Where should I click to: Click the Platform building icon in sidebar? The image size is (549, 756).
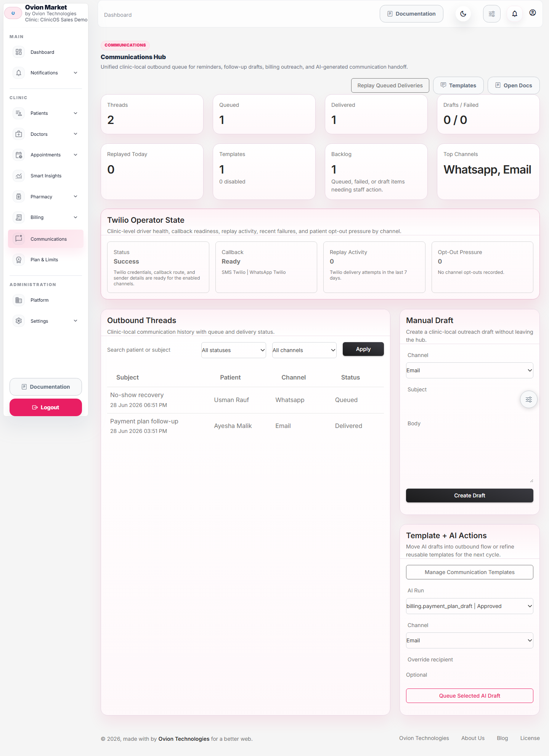point(19,300)
